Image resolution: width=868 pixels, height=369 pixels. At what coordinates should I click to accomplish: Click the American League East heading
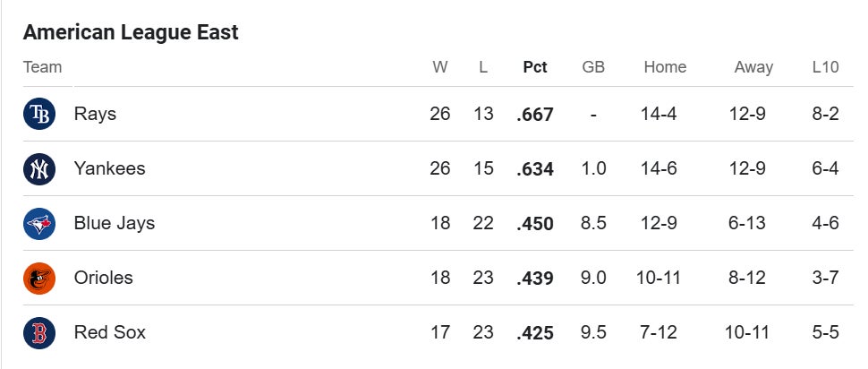131,32
